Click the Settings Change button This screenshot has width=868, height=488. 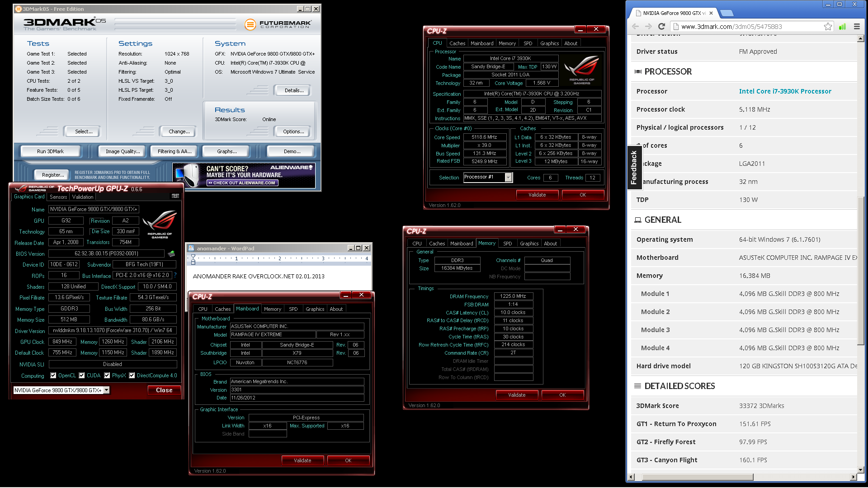(179, 131)
